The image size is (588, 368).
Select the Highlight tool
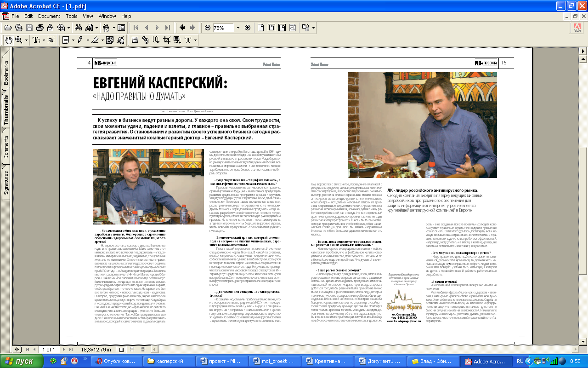[x=95, y=40]
